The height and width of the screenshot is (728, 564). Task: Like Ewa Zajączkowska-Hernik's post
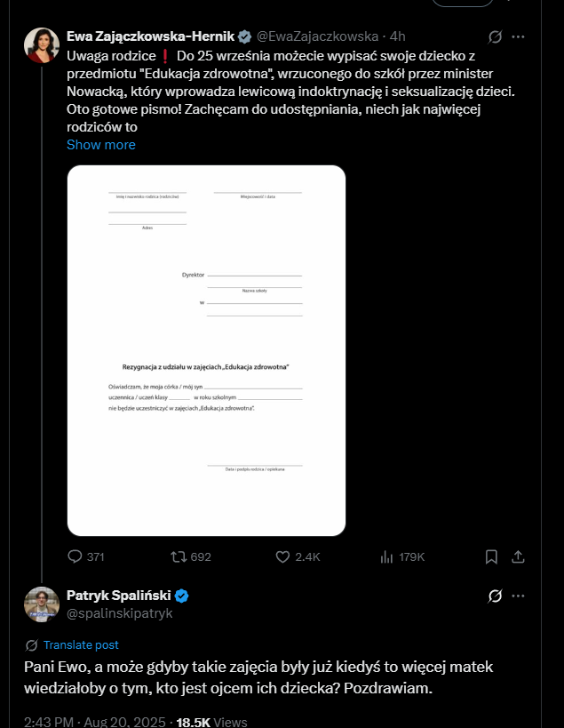283,556
